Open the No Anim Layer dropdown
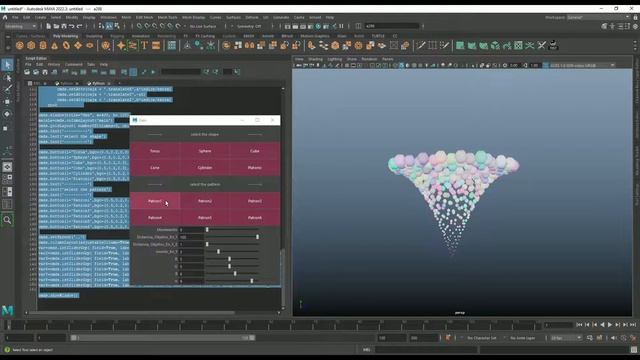The width and height of the screenshot is (640, 360). point(522,338)
